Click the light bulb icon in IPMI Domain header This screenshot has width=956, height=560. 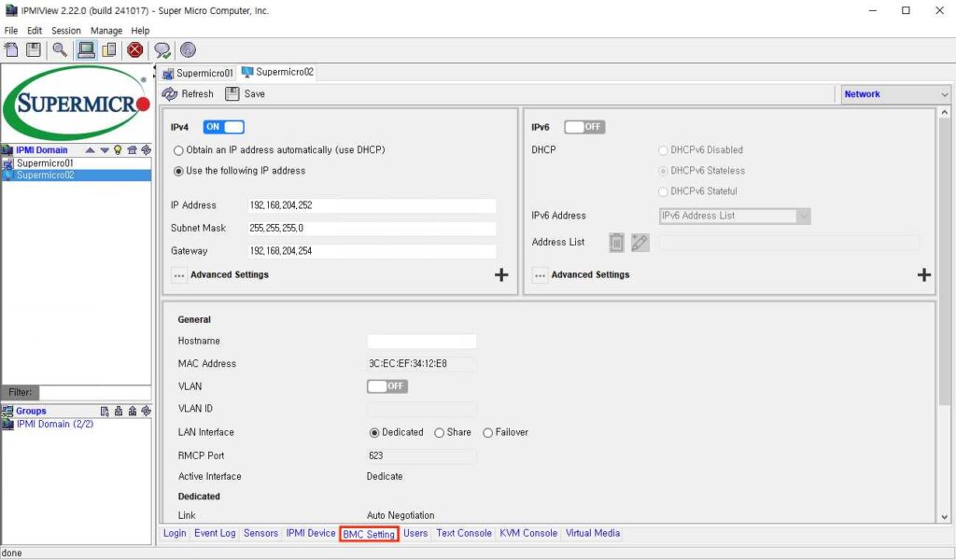pos(118,150)
